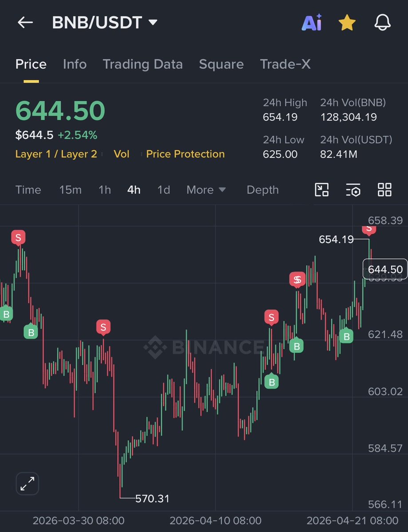Viewport: 408px width, 532px height.
Task: Open chart indicator settings icon
Action: coord(353,189)
